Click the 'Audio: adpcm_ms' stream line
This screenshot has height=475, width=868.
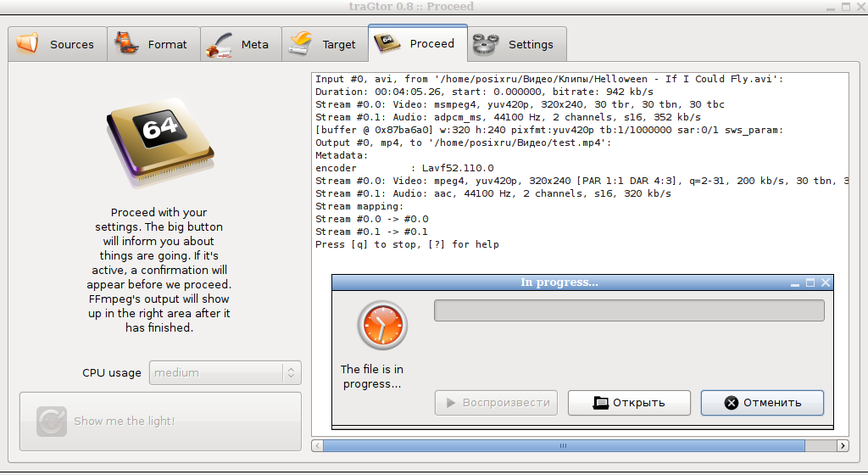coord(509,117)
